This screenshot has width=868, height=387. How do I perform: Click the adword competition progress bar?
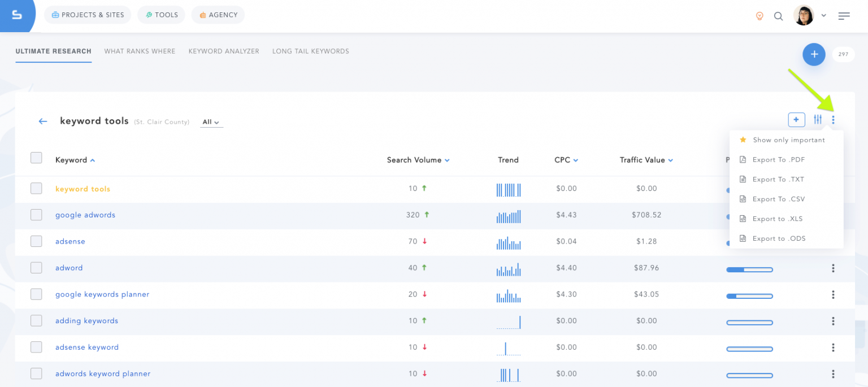[749, 270]
